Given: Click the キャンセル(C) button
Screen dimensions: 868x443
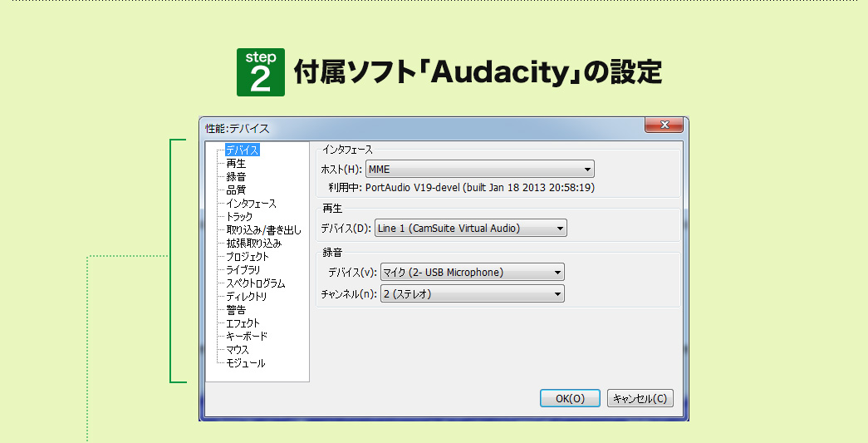Looking at the screenshot, I should [640, 398].
